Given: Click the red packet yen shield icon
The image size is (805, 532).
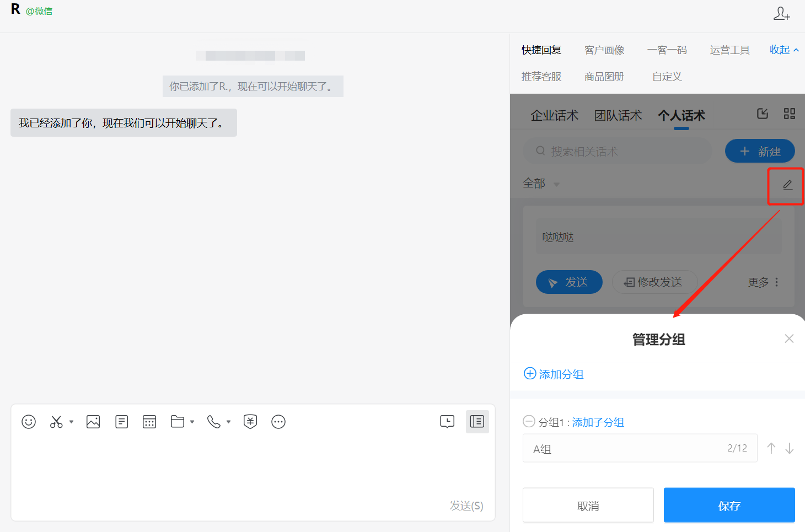Looking at the screenshot, I should 250,422.
